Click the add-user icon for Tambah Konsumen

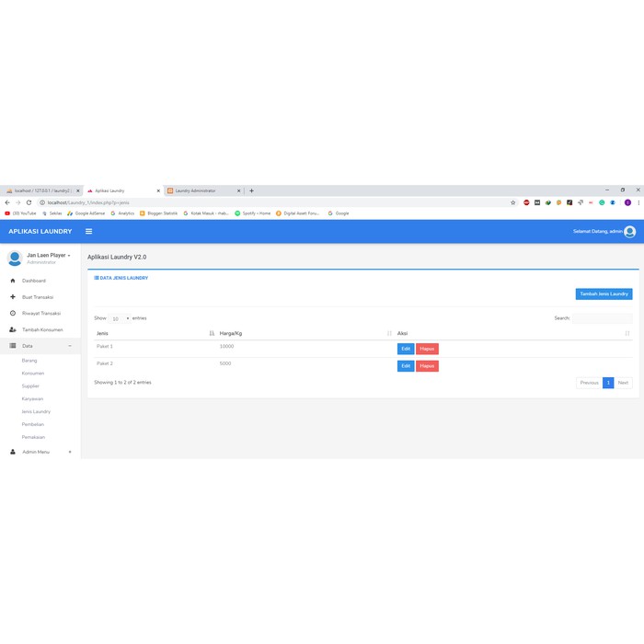[x=13, y=329]
